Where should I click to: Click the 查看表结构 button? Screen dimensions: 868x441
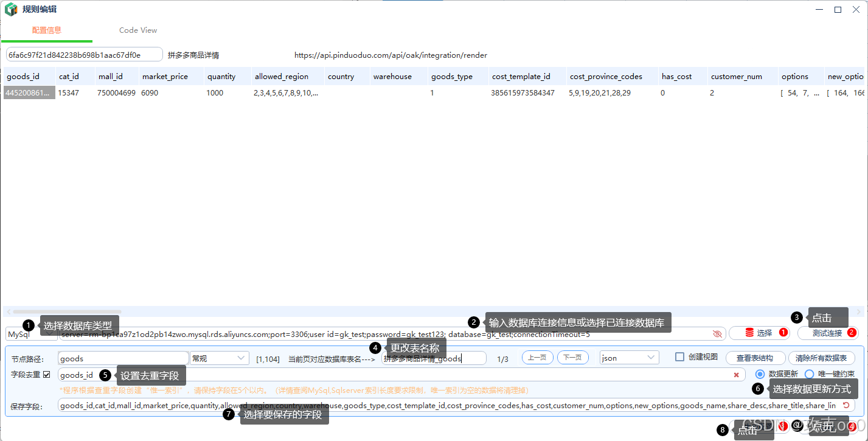tap(754, 358)
